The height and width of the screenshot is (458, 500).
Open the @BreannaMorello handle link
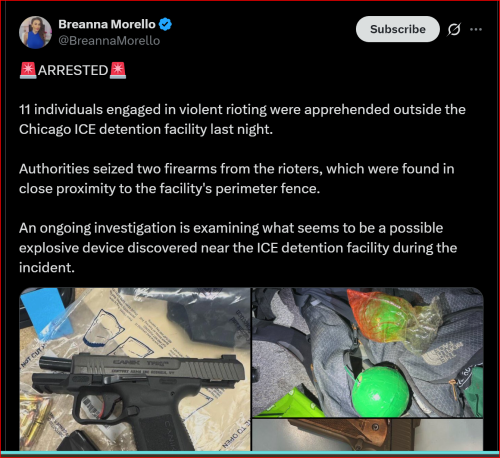point(109,41)
